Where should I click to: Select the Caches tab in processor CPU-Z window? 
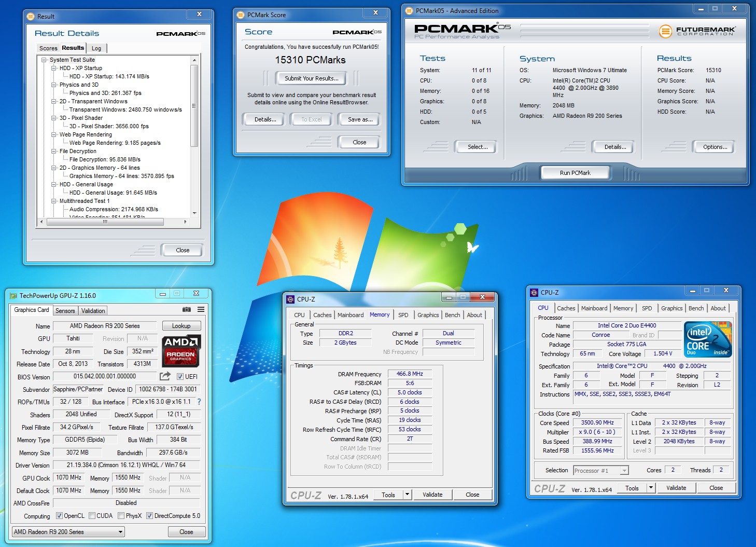click(566, 308)
